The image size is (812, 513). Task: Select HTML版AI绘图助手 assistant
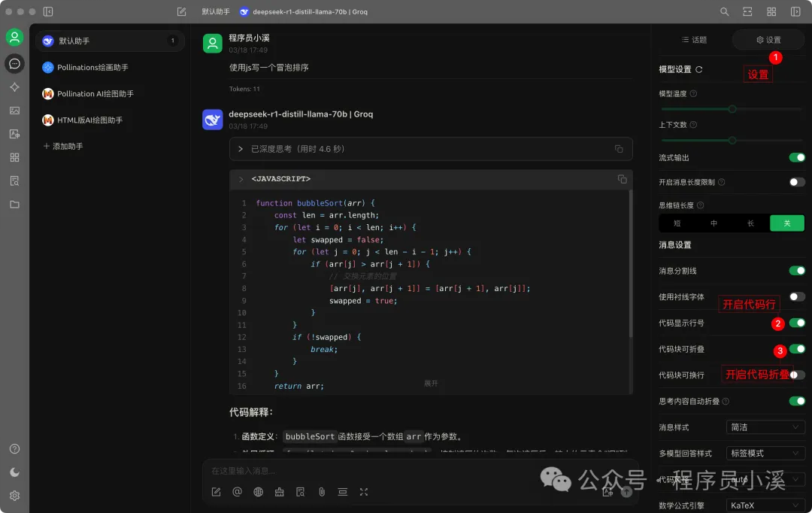pyautogui.click(x=111, y=120)
